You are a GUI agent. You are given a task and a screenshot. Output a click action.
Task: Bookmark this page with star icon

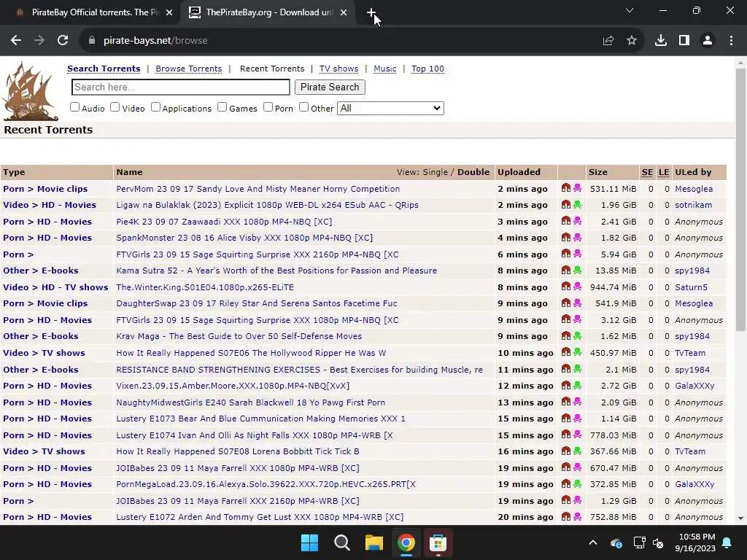[x=632, y=41]
